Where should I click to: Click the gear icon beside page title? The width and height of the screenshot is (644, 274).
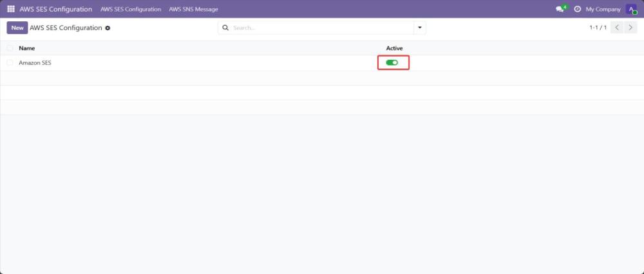108,28
